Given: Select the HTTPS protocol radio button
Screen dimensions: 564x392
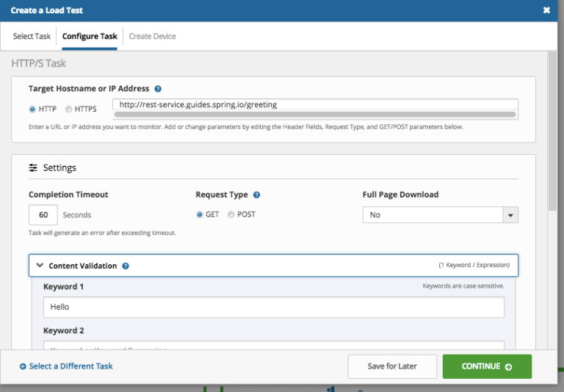Looking at the screenshot, I should 69,109.
